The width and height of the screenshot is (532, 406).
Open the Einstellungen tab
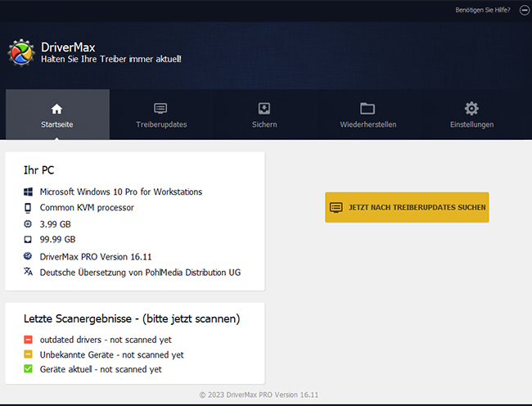pyautogui.click(x=471, y=124)
